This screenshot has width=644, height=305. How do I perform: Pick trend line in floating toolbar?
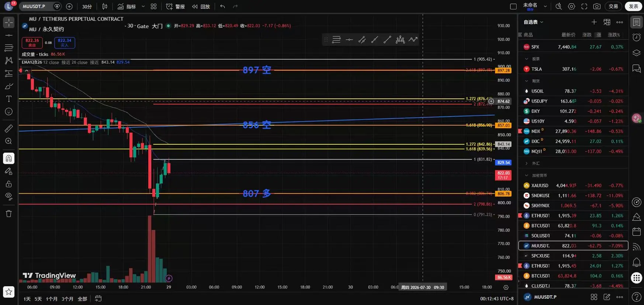point(387,39)
